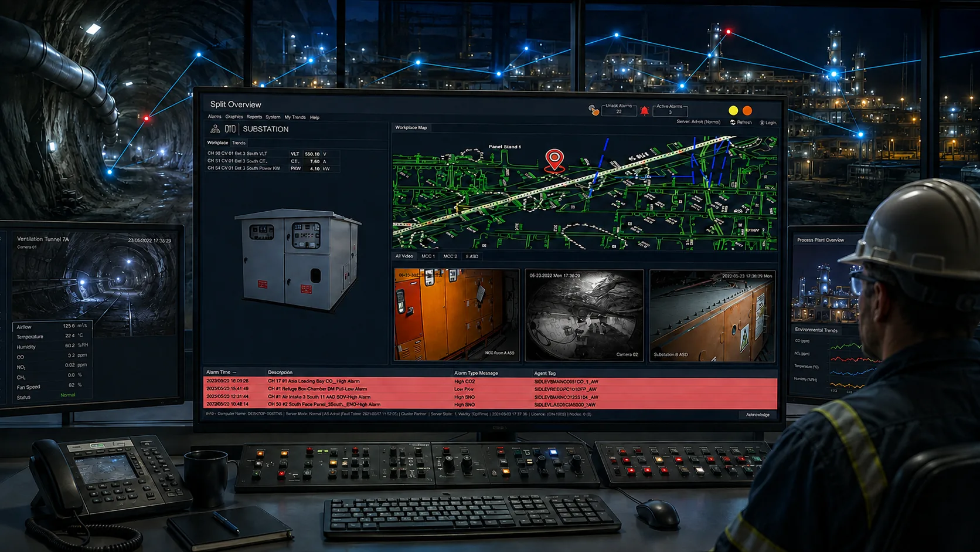The width and height of the screenshot is (980, 552).
Task: Click the Login icon
Action: point(762,123)
